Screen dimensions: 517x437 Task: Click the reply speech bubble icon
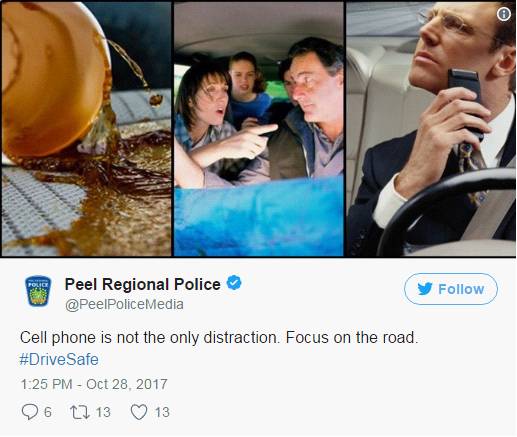pyautogui.click(x=30, y=412)
